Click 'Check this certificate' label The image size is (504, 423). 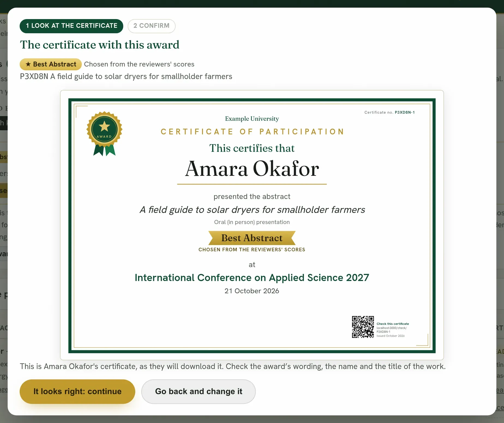click(393, 324)
